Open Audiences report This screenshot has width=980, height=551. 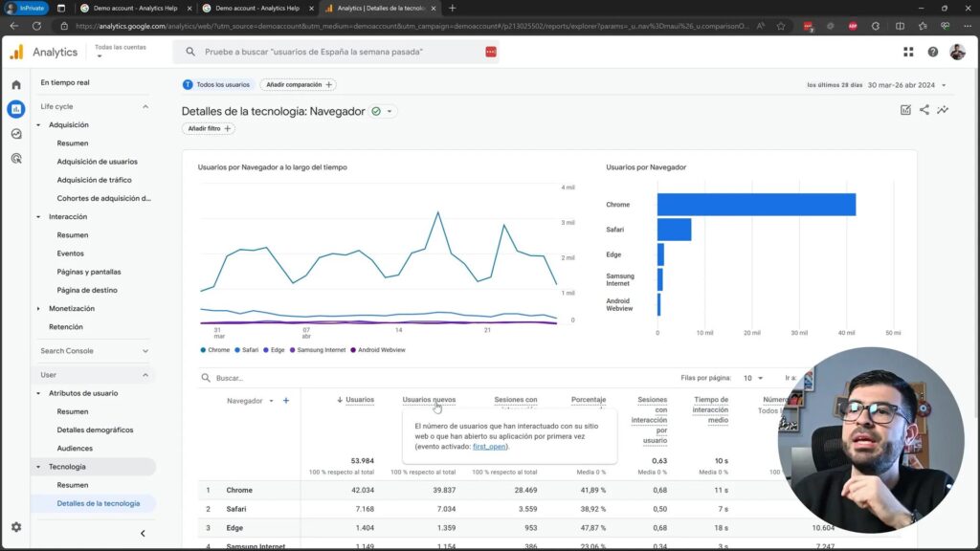click(75, 449)
